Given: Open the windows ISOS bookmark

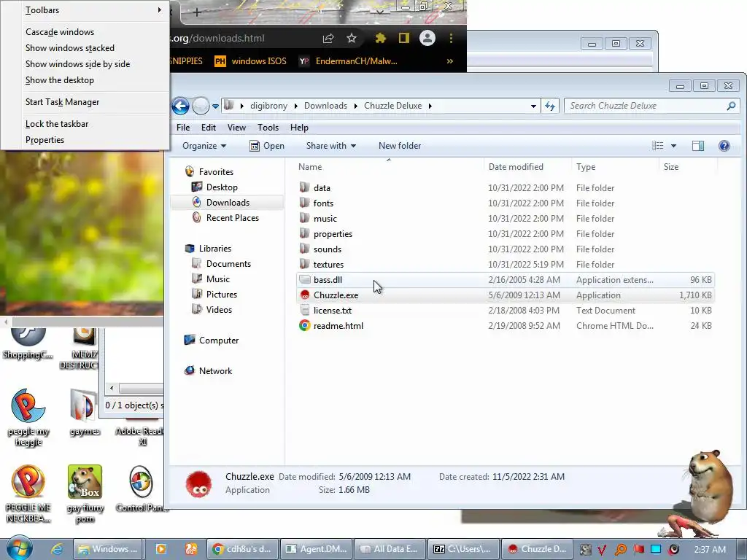Looking at the screenshot, I should [251, 61].
